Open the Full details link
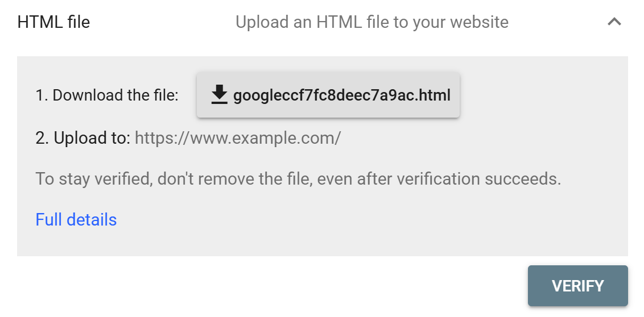The image size is (644, 317). tap(76, 220)
